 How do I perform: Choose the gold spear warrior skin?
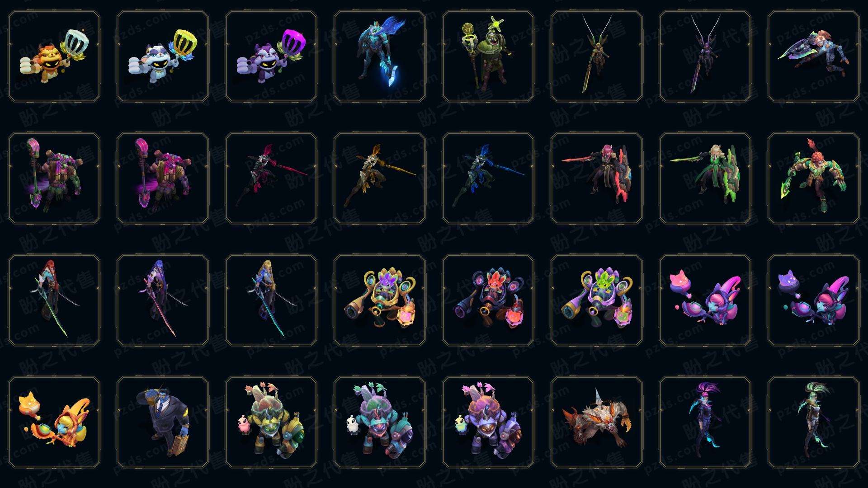(380, 178)
